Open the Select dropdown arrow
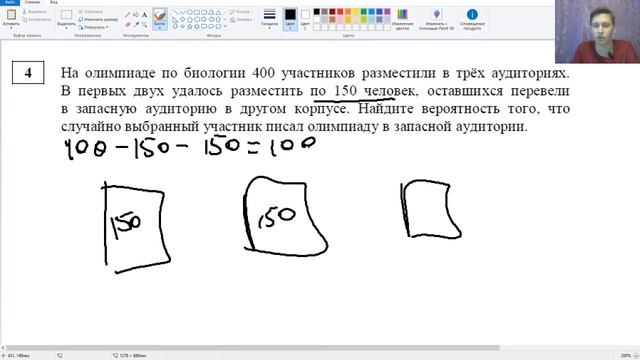This screenshot has height=360, width=640. coord(66,28)
